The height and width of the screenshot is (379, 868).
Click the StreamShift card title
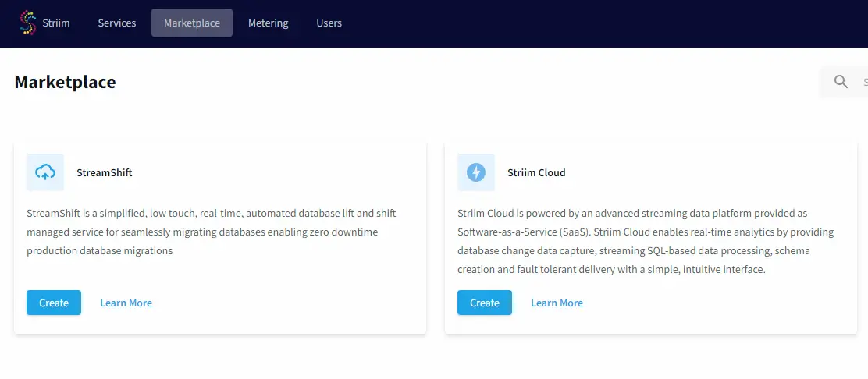click(104, 172)
